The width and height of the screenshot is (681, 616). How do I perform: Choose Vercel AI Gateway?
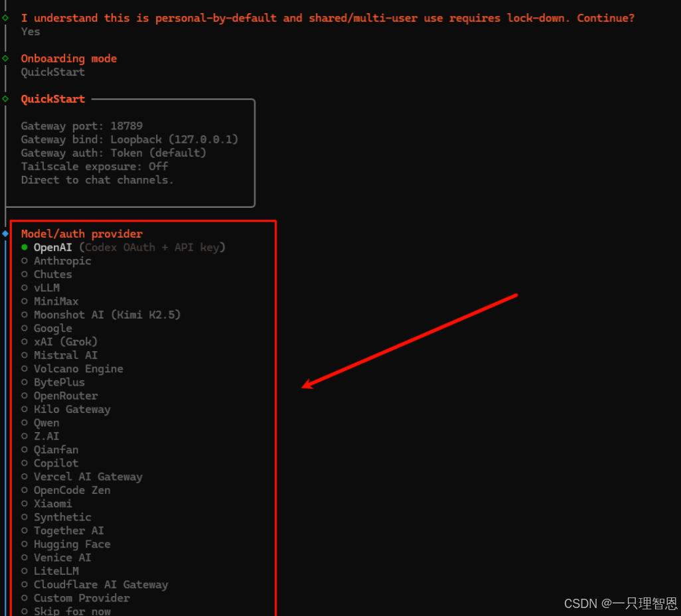click(82, 476)
